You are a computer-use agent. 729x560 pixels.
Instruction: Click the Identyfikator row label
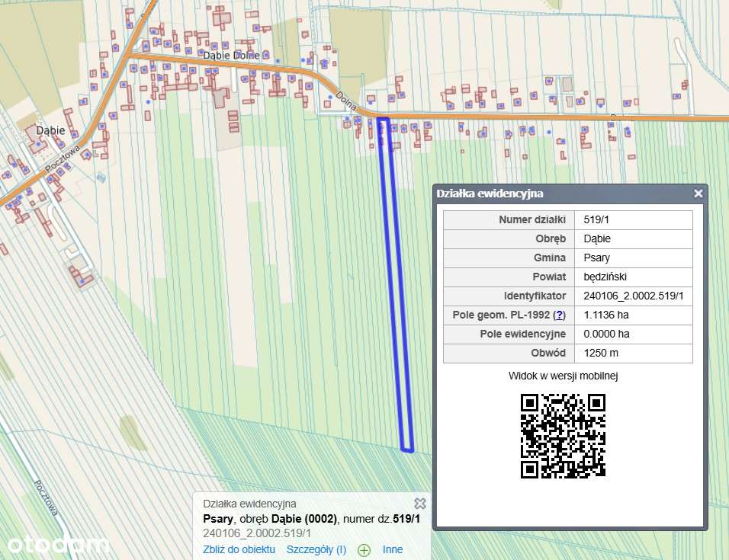[535, 296]
